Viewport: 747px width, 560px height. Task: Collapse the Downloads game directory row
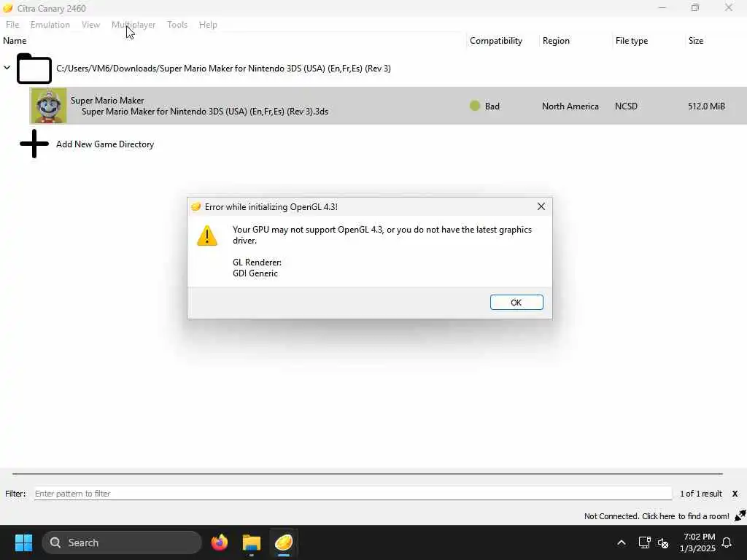click(x=7, y=68)
